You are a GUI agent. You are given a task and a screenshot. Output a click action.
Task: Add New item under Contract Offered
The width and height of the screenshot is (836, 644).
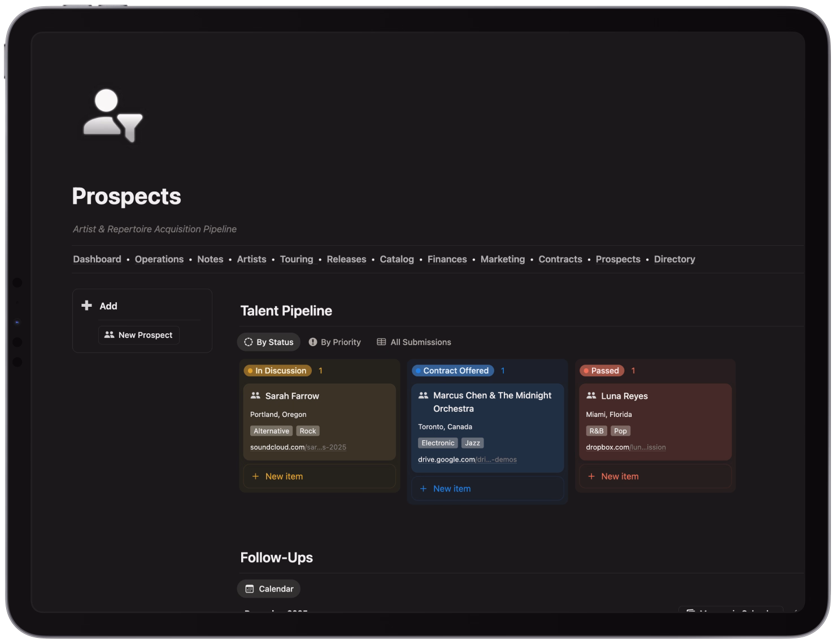tap(487, 489)
